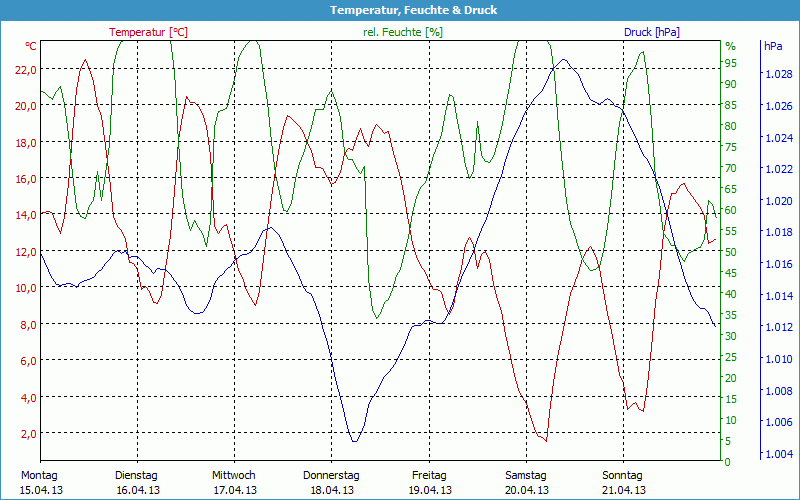Click temperature axis value 14,0
This screenshot has height=500, width=800.
point(26,215)
